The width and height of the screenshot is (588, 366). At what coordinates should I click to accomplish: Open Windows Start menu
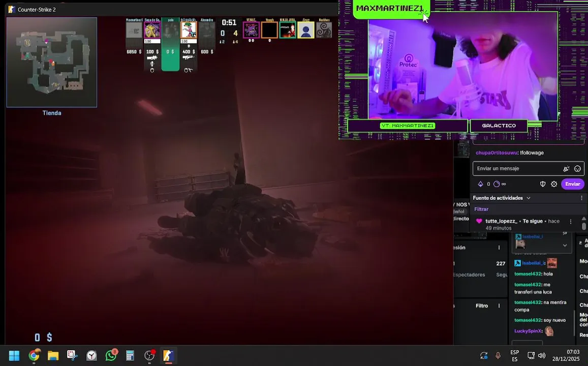(x=14, y=355)
